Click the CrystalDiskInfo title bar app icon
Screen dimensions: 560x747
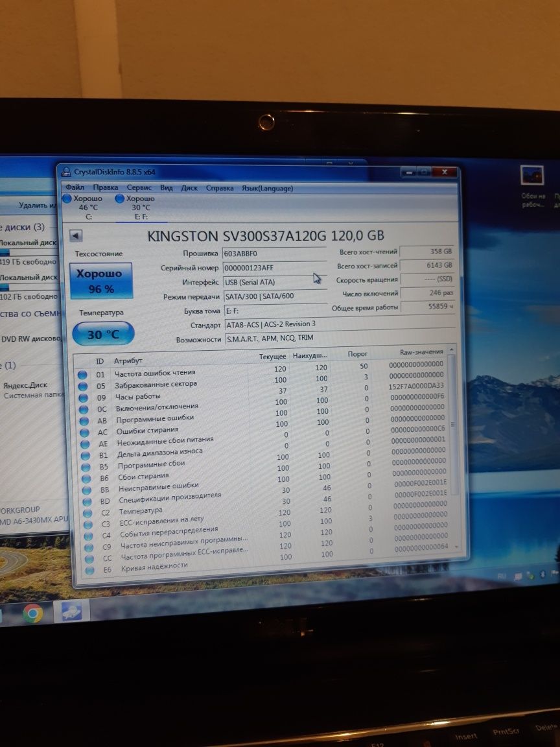tap(66, 171)
